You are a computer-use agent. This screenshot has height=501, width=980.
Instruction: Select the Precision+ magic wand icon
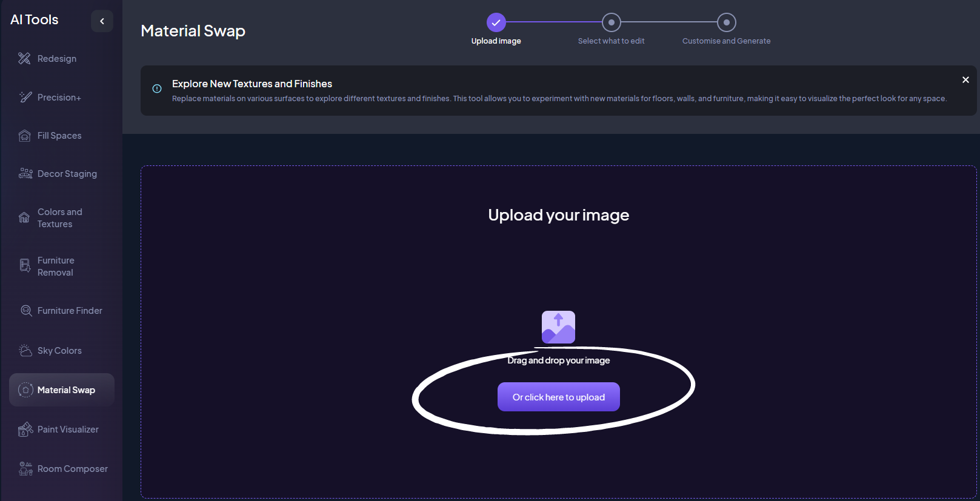(25, 97)
